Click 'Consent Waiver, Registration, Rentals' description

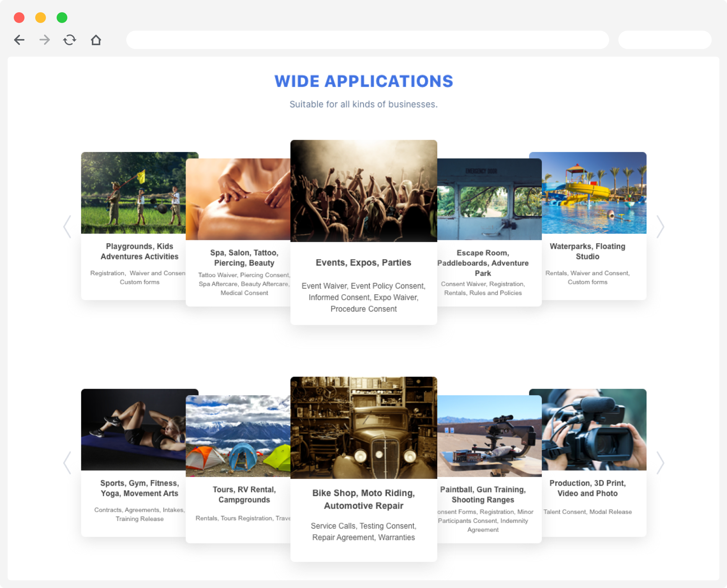[483, 289]
